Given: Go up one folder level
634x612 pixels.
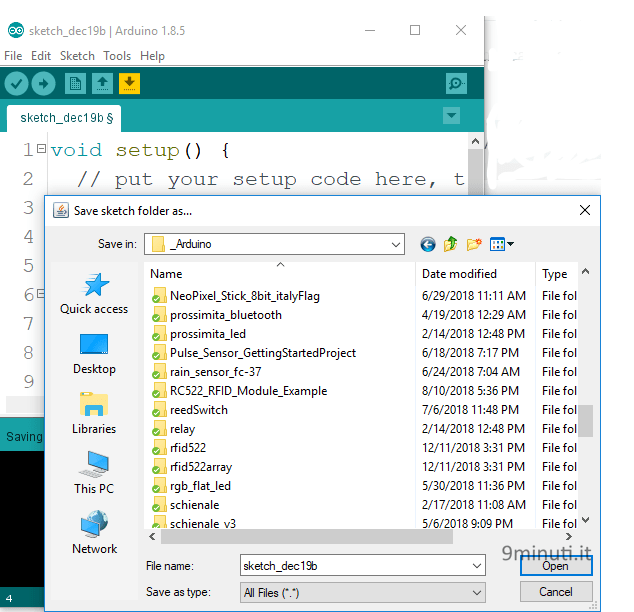Looking at the screenshot, I should [450, 244].
